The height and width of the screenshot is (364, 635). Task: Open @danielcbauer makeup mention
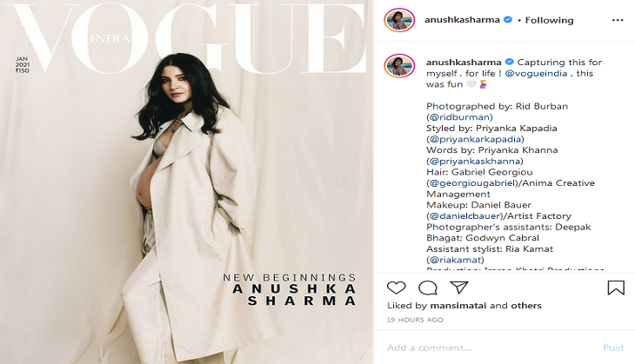(x=465, y=216)
